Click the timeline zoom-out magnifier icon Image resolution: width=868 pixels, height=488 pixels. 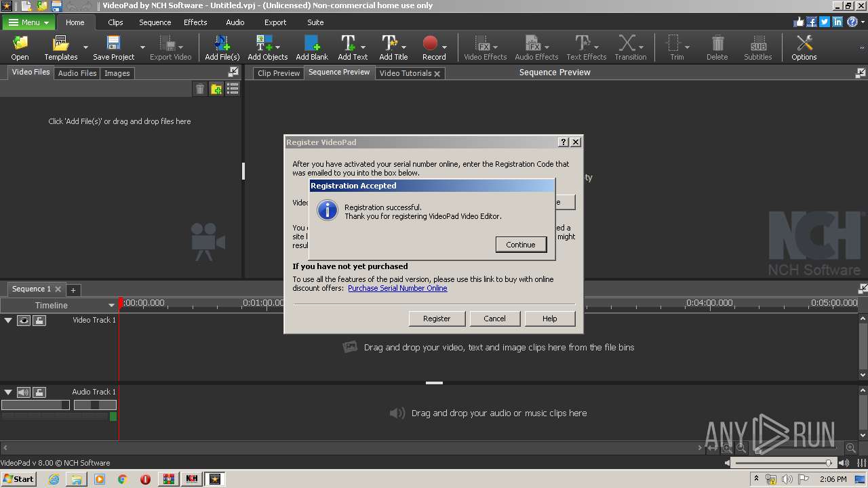741,448
